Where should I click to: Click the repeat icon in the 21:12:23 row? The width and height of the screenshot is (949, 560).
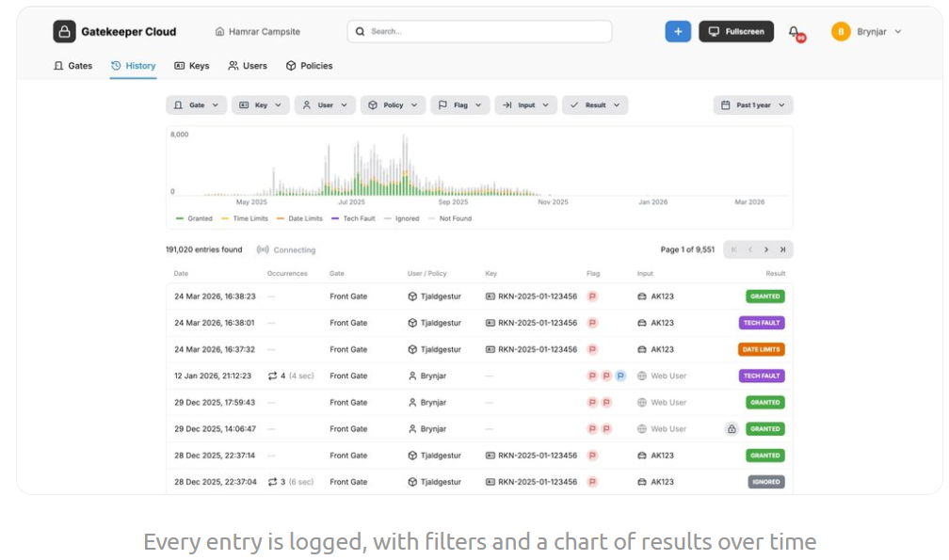pyautogui.click(x=272, y=376)
